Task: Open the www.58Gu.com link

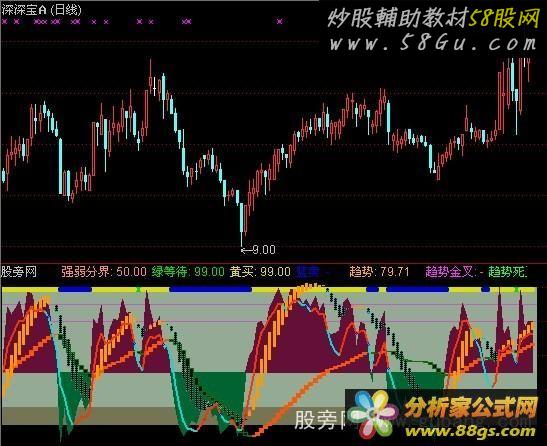Action: (x=433, y=43)
